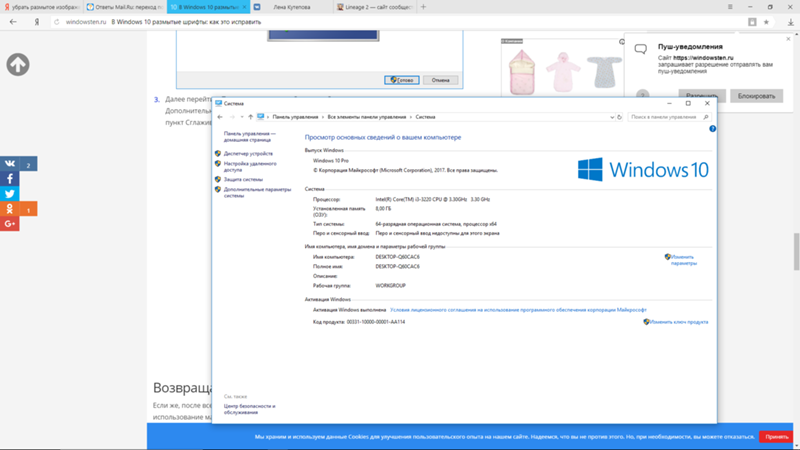Toggle reader mode icon in address bar
The image size is (800, 450).
point(752,22)
